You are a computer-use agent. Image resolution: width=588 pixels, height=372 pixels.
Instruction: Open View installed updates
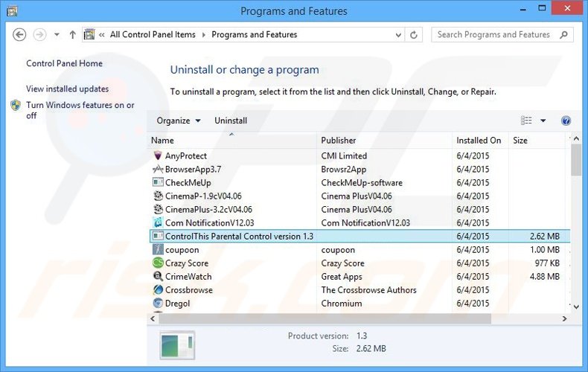point(68,89)
